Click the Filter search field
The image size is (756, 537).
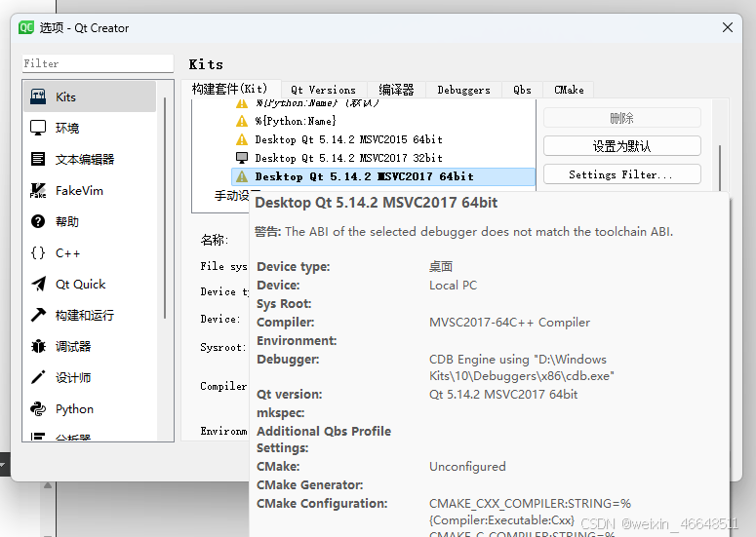[98, 63]
